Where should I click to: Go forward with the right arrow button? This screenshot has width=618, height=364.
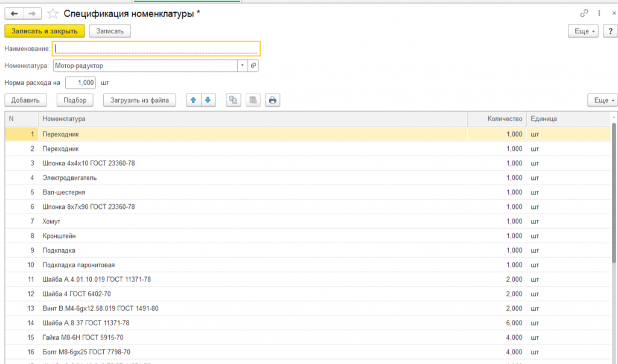[x=33, y=14]
